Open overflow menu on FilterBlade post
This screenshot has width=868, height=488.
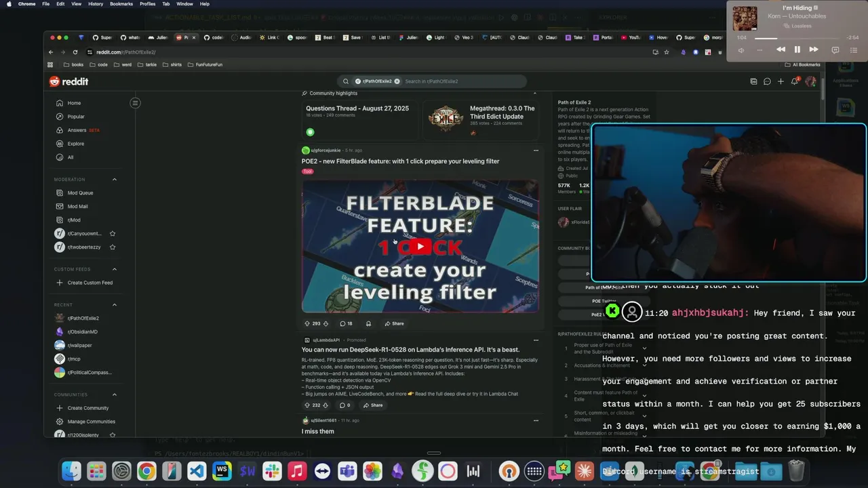point(536,150)
